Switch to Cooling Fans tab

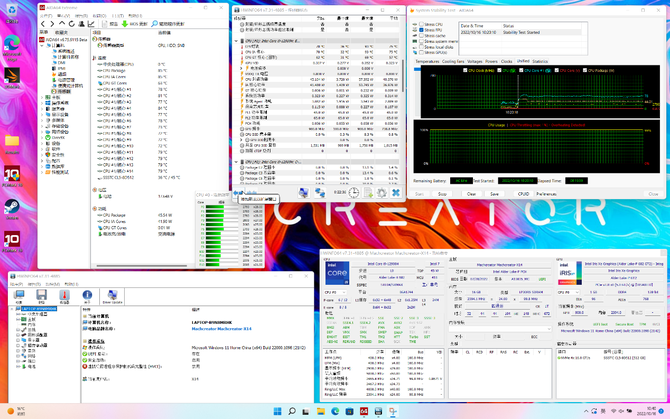click(x=453, y=62)
